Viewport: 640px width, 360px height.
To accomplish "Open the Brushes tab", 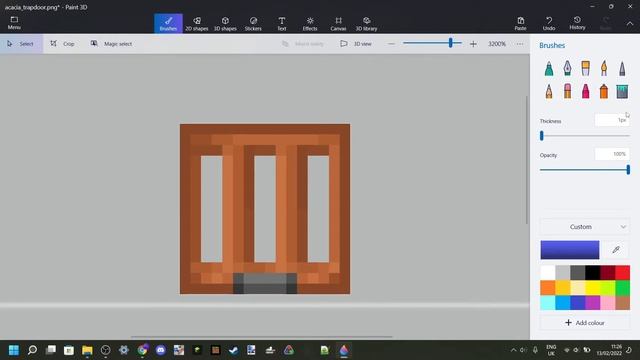I will tap(168, 23).
